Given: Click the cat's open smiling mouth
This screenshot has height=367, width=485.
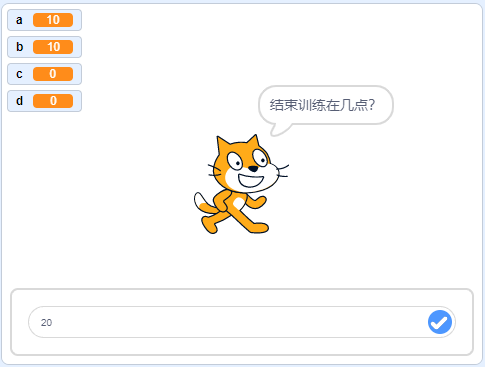Looking at the screenshot, I should [x=251, y=180].
